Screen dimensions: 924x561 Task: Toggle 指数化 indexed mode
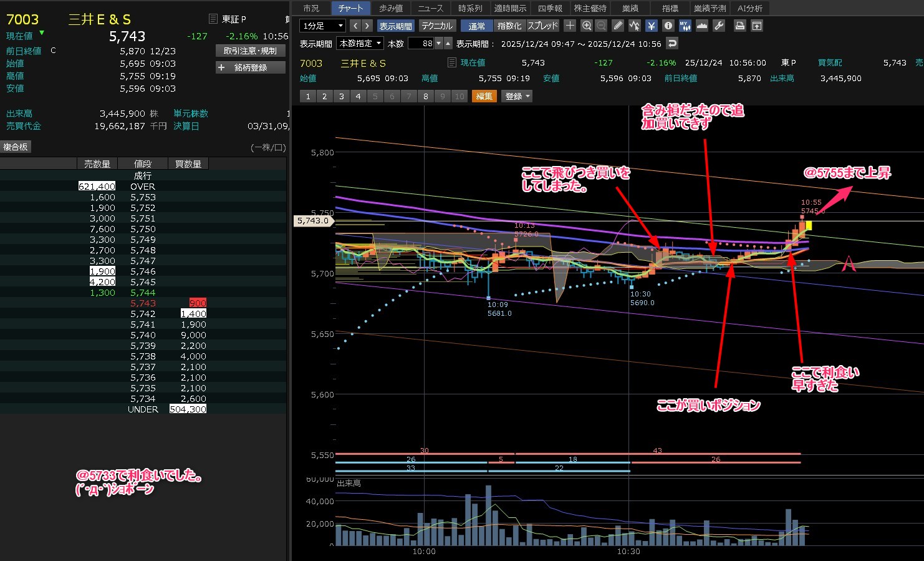[x=509, y=26]
